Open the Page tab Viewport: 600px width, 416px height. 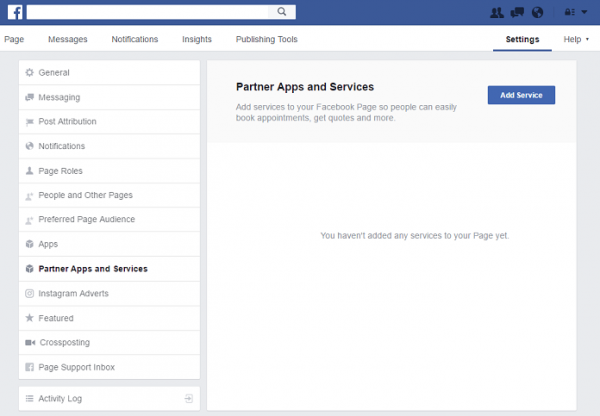tap(14, 39)
